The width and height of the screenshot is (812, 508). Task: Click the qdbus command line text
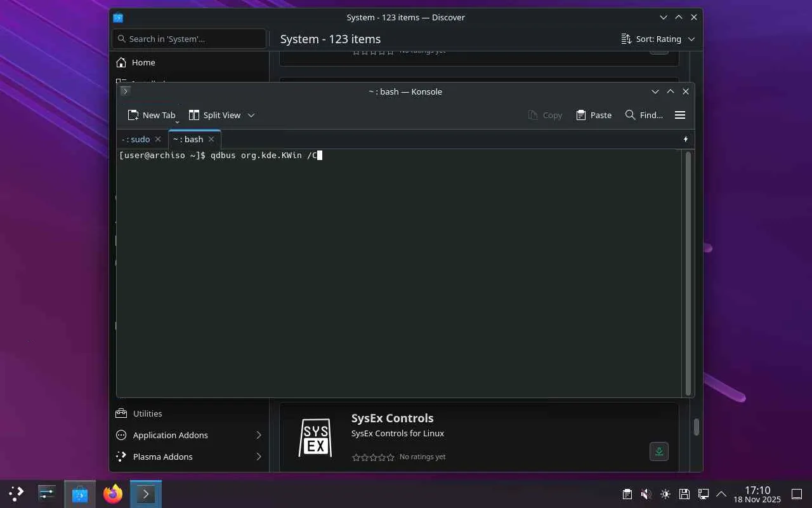pos(263,156)
